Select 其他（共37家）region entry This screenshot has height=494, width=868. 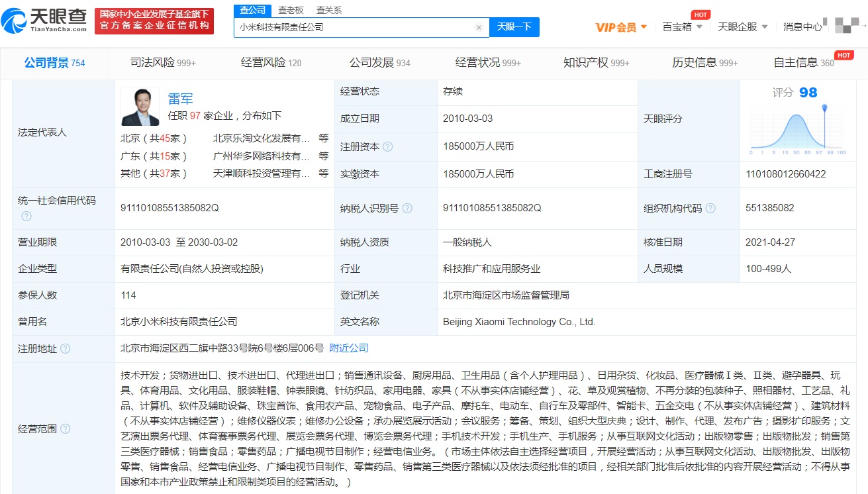[154, 173]
